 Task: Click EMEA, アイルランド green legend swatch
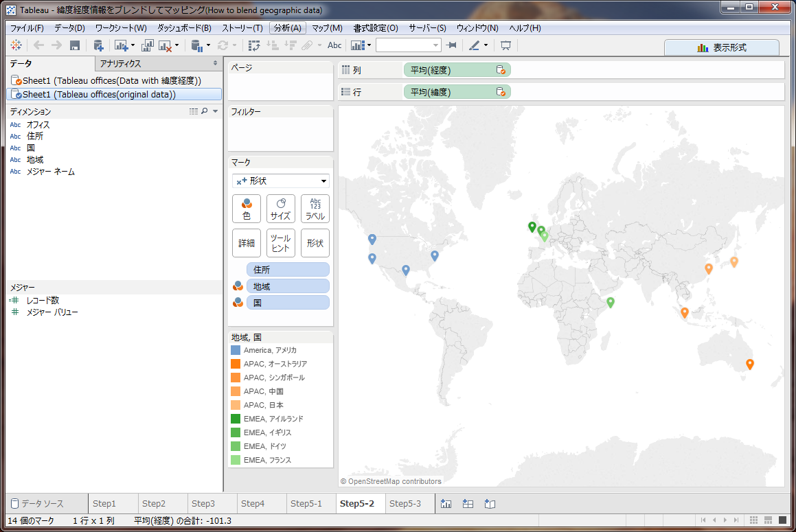point(236,419)
